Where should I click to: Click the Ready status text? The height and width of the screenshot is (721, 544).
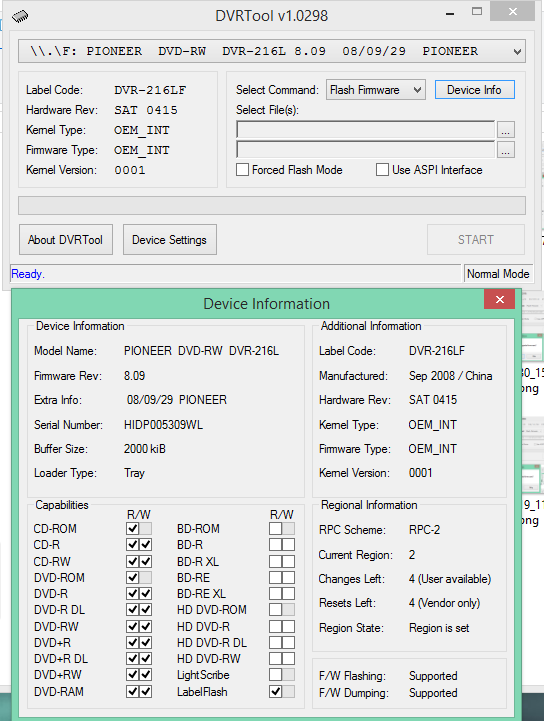click(28, 274)
